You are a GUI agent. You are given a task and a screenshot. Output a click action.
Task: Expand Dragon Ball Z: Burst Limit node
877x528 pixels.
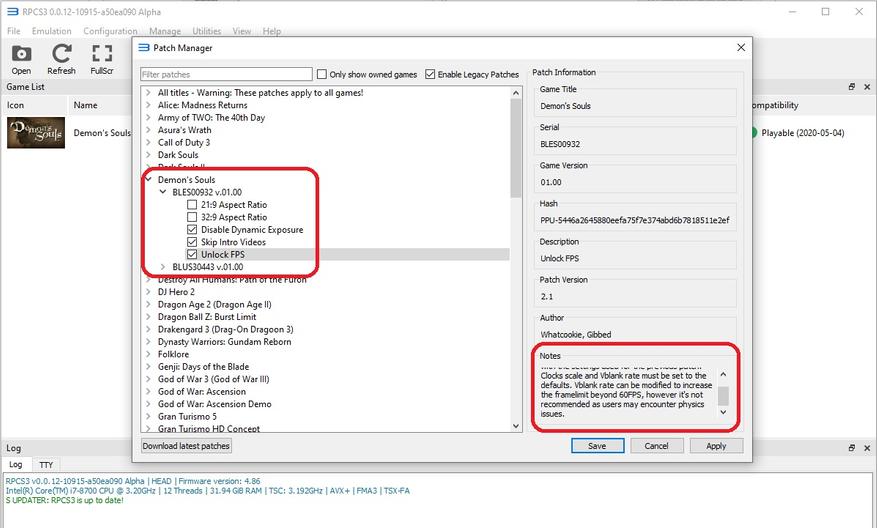148,317
